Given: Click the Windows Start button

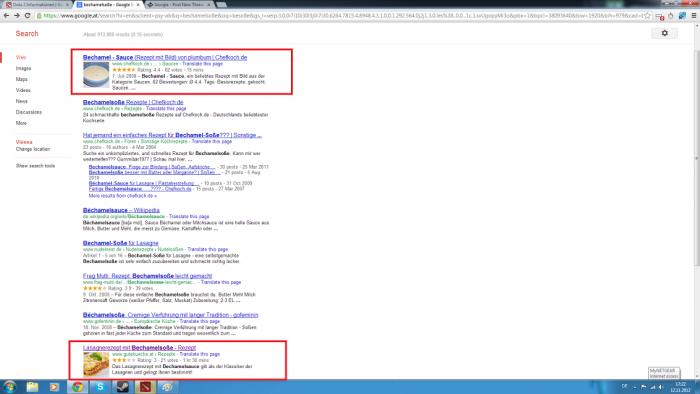Looking at the screenshot, I should pos(9,386).
